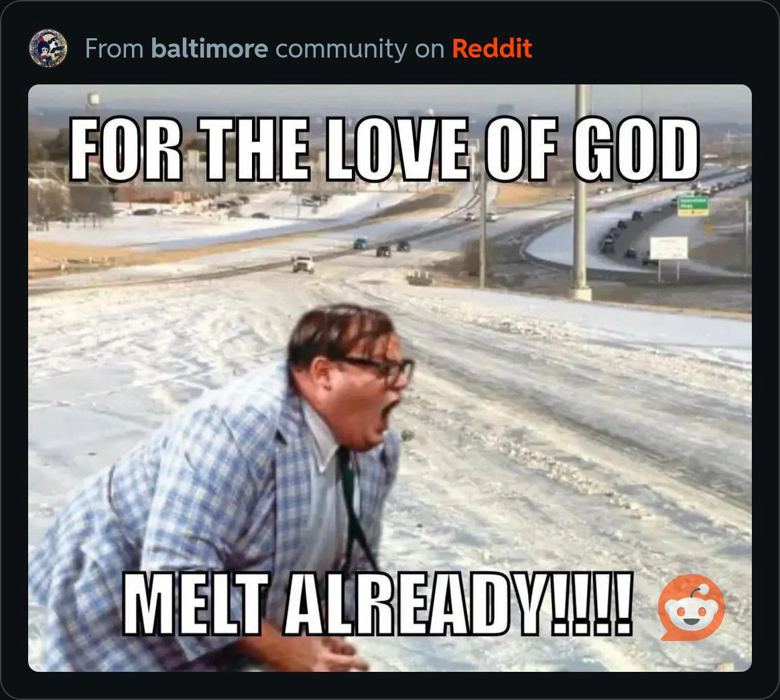780x700 pixels.
Task: Click the text community on in the header
Action: click(360, 49)
